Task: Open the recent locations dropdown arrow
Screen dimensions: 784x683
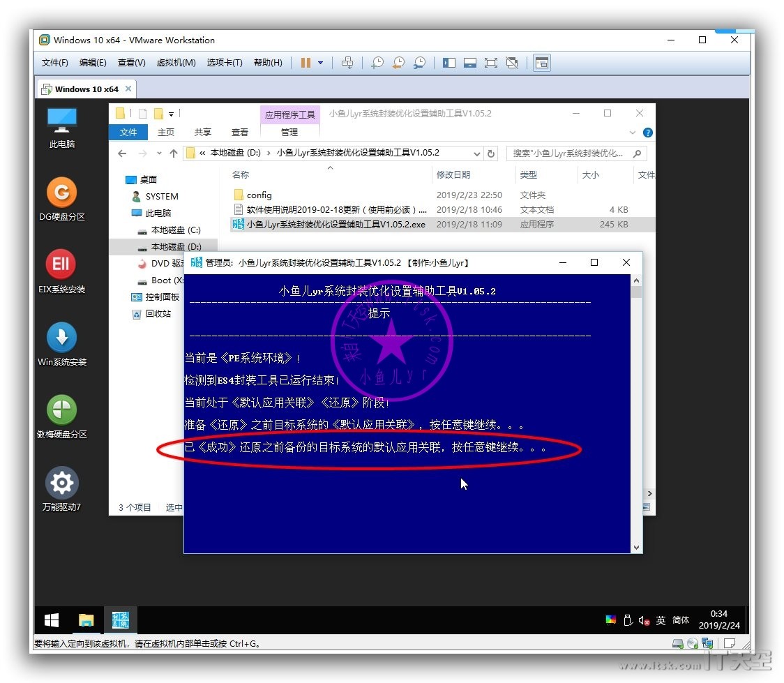Action: click(159, 153)
